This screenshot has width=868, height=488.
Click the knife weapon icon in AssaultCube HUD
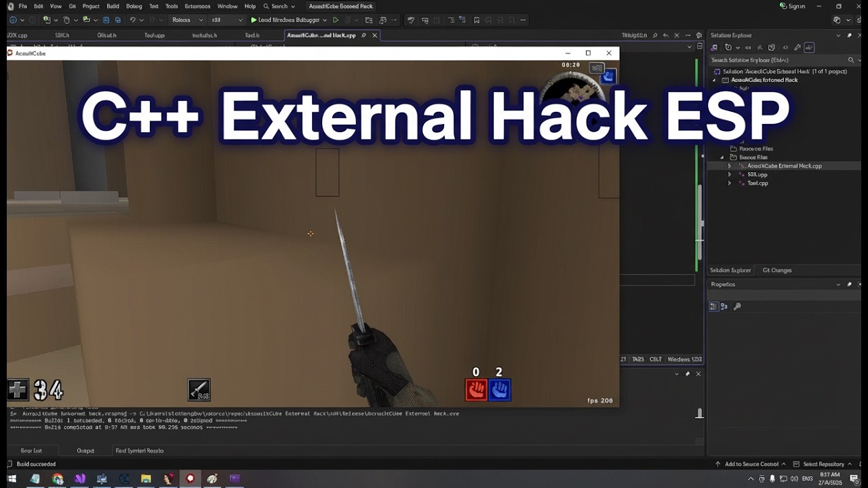pos(199,390)
